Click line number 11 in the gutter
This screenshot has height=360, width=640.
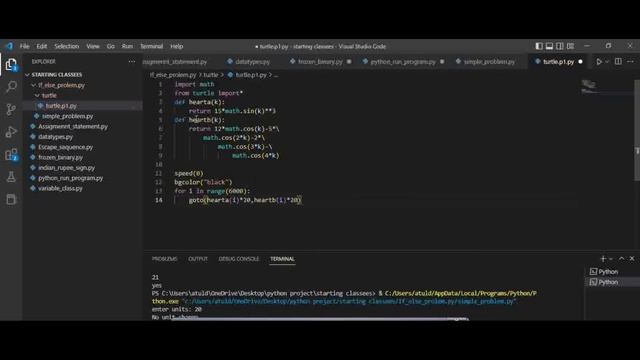(x=159, y=173)
